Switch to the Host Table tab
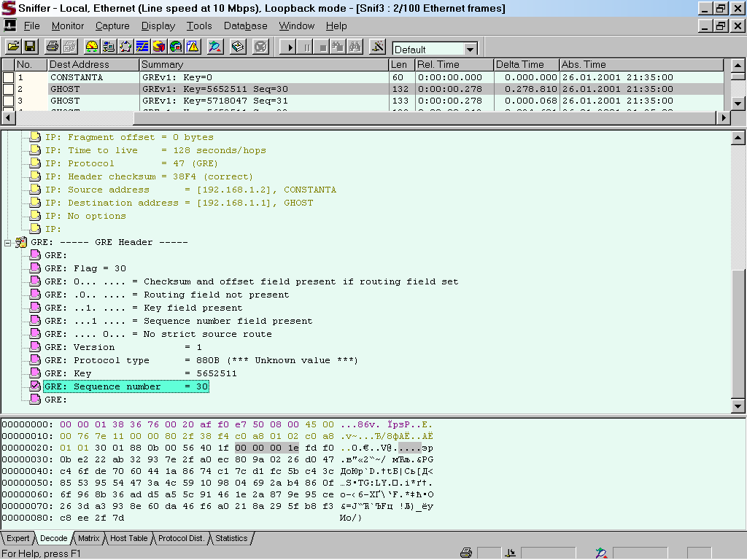The image size is (747, 560). tap(128, 538)
